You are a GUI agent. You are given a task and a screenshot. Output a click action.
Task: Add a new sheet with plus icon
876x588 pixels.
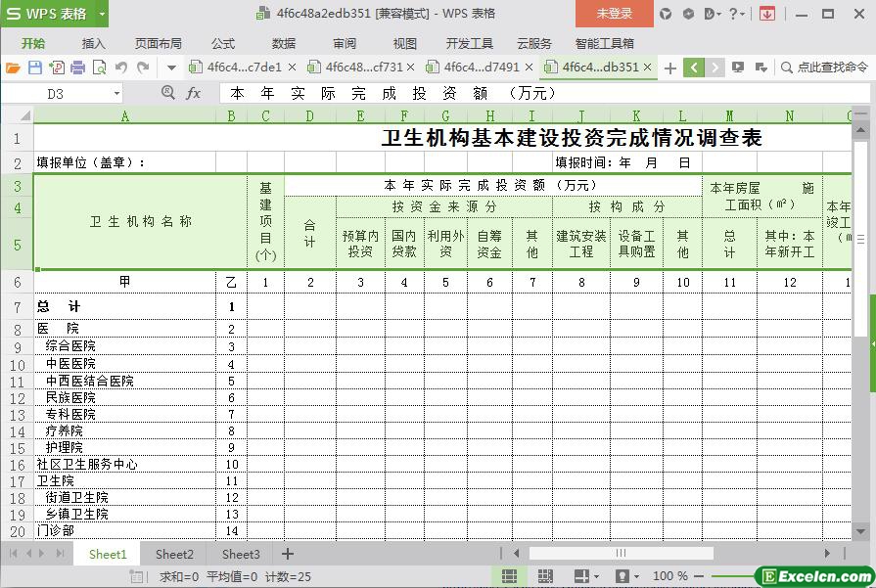point(288,554)
